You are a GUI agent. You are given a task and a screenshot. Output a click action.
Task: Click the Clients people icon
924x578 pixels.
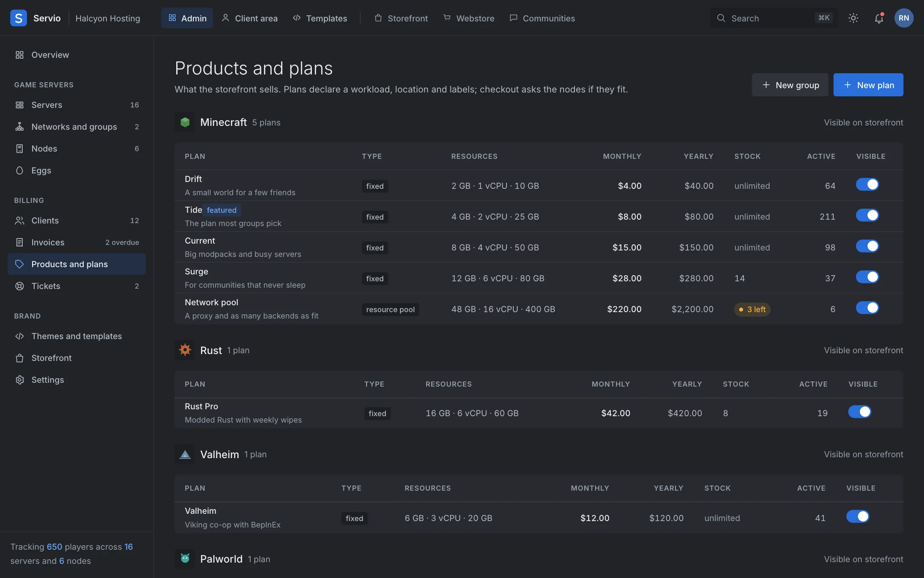(x=19, y=220)
